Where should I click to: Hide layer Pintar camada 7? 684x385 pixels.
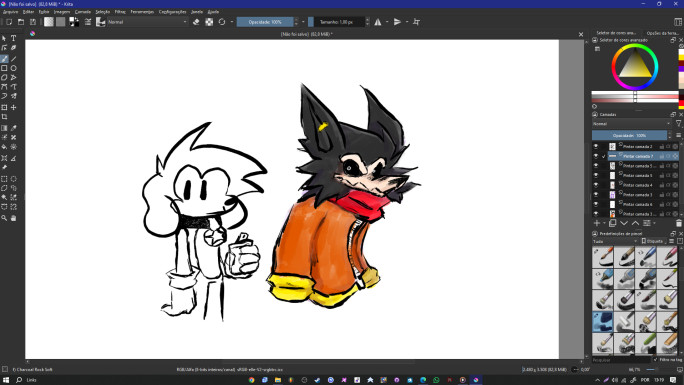596,156
